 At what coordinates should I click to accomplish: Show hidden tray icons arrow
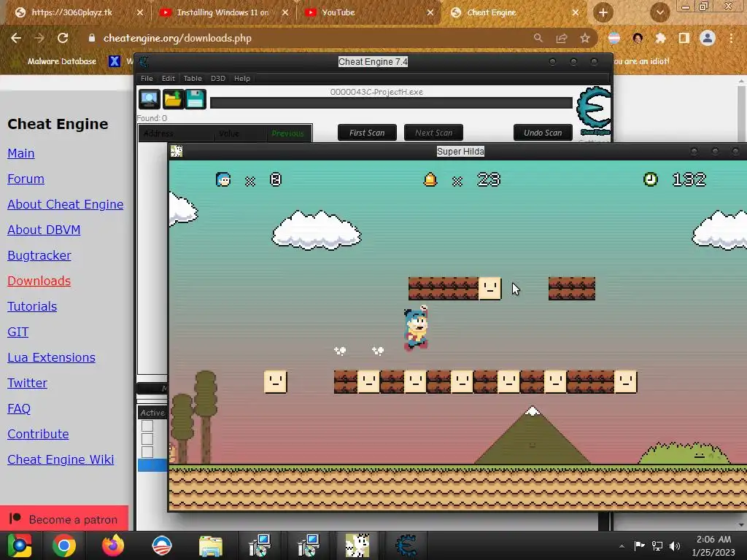point(622,546)
